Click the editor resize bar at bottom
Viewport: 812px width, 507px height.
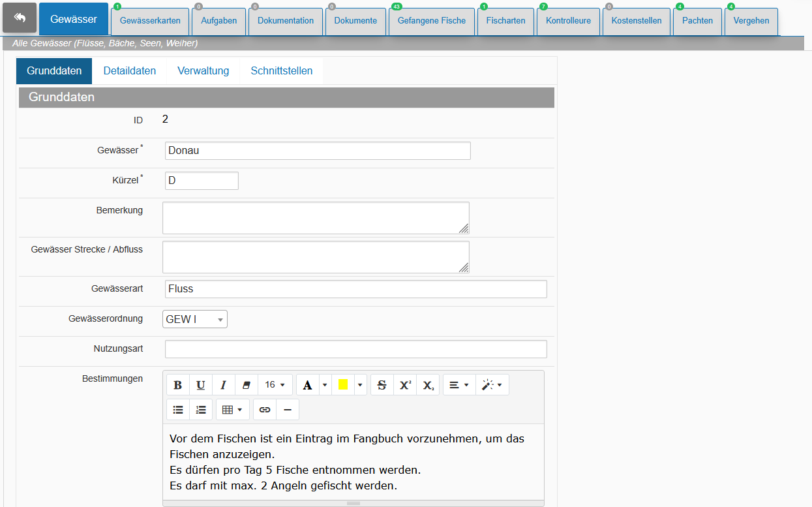[353, 503]
